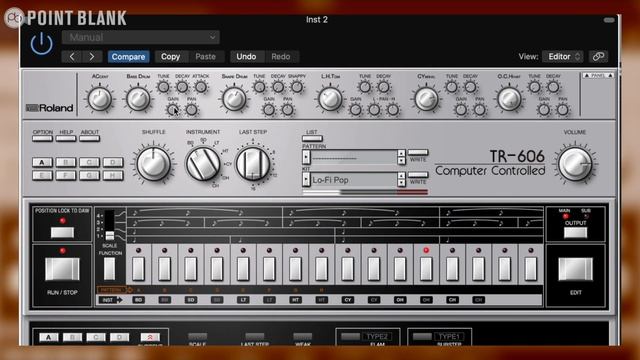Screen dimensions: 640x360
Task: Select pattern bank A
Action: click(42, 162)
